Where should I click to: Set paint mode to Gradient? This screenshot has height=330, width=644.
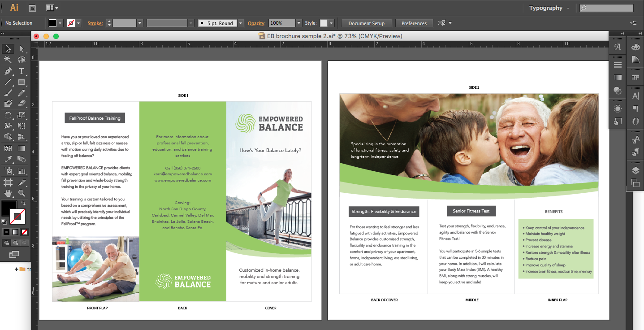pos(15,232)
